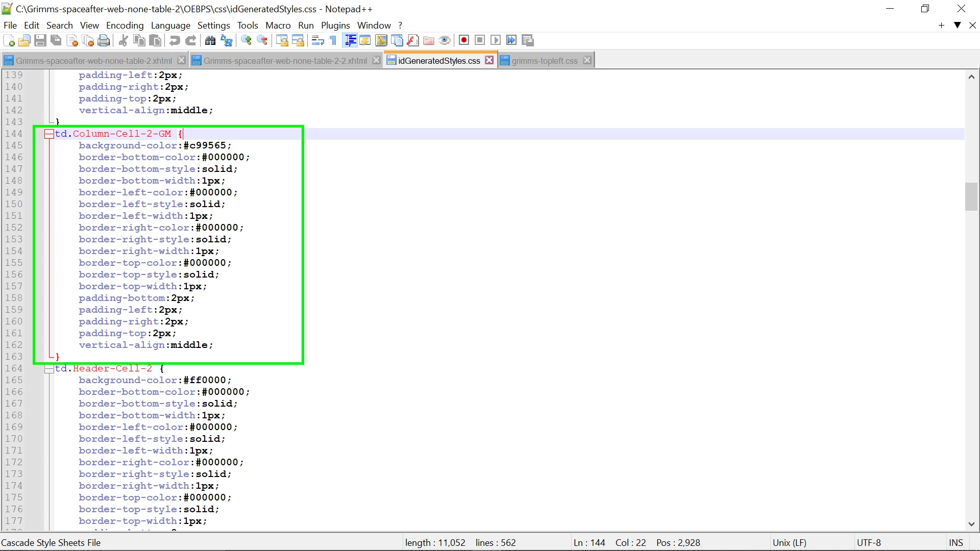Click the scrollbar down arrow
The image size is (980, 551).
coord(971,524)
